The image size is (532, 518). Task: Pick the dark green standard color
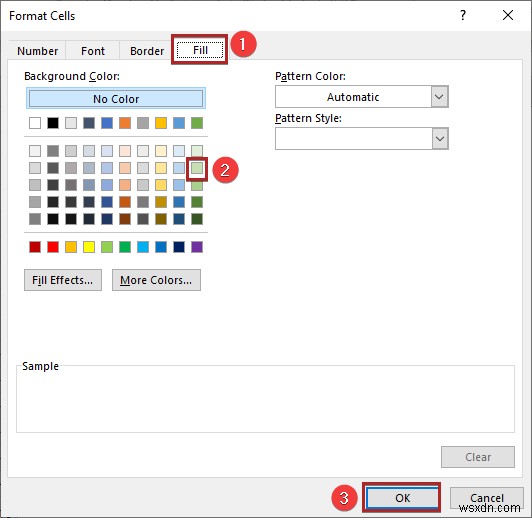click(125, 247)
